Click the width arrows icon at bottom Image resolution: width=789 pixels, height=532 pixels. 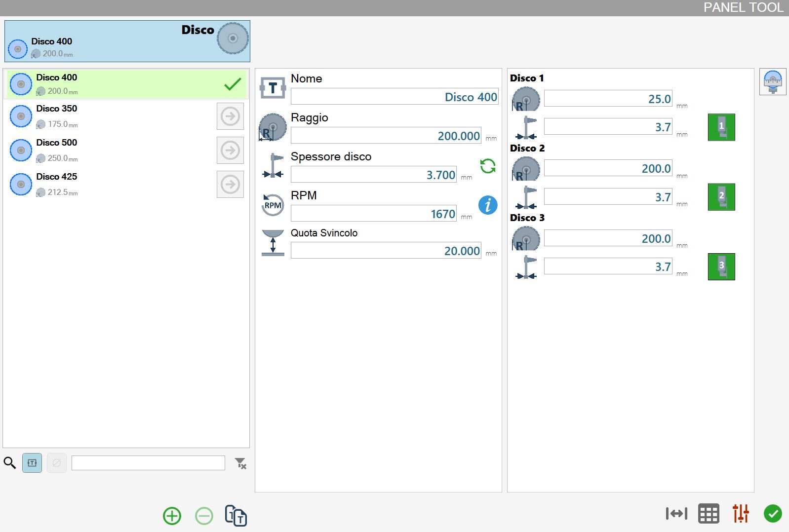tap(676, 514)
